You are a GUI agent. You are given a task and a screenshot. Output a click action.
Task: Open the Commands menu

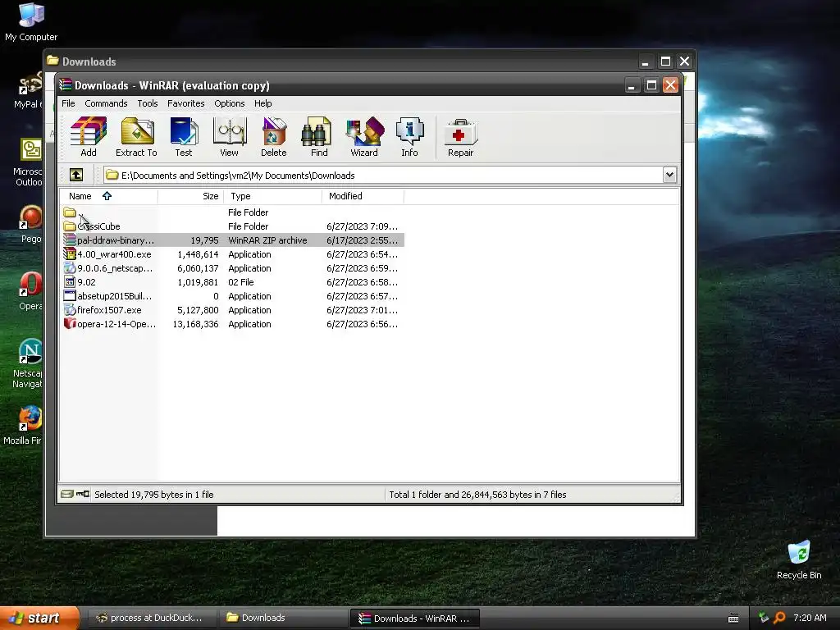(x=106, y=103)
